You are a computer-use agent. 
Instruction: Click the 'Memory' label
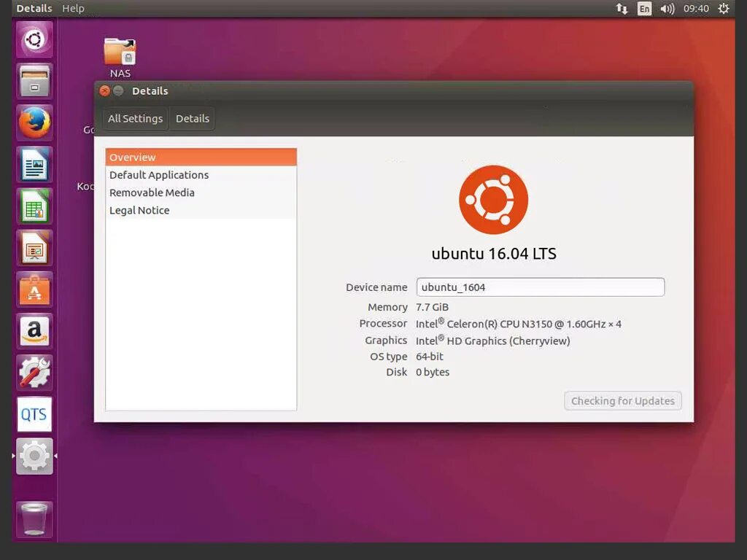point(387,307)
